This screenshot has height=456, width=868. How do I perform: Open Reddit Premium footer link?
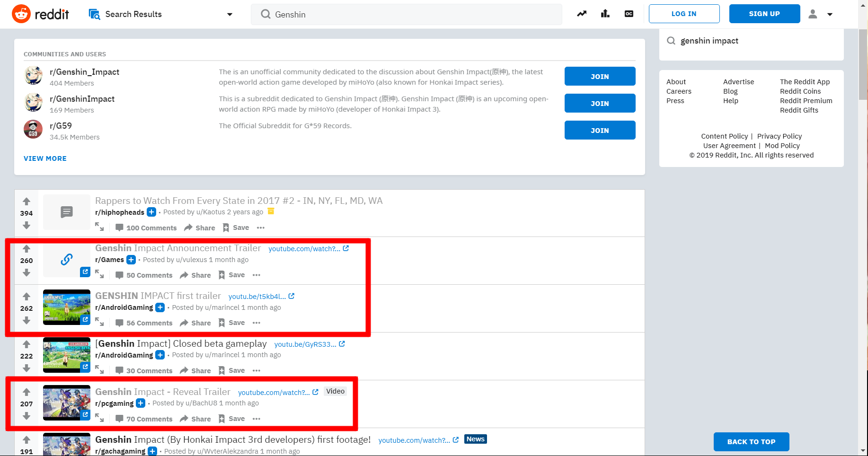pos(806,101)
